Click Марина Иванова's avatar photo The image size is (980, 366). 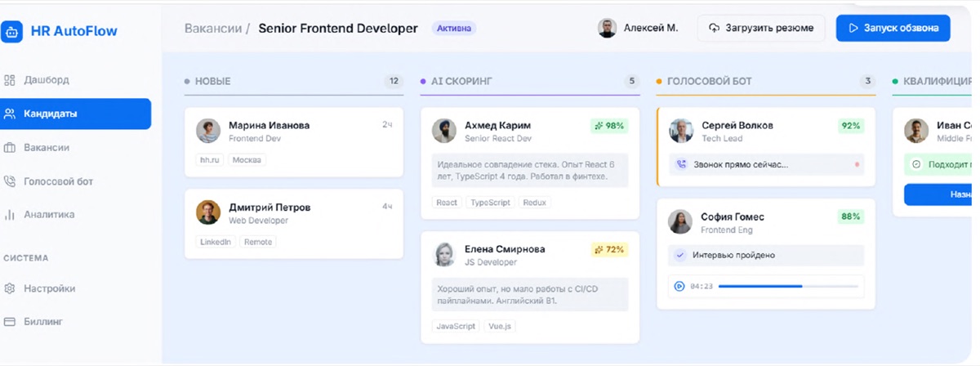[x=208, y=131]
